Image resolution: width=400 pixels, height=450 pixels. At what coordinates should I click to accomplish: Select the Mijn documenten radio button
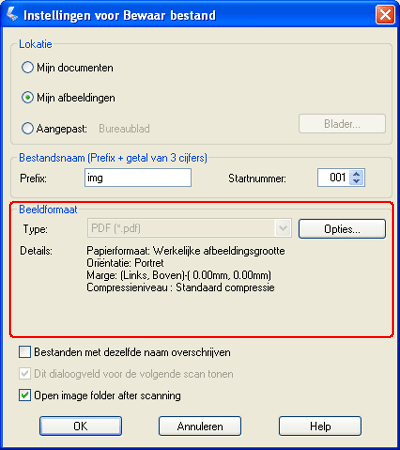coord(28,67)
